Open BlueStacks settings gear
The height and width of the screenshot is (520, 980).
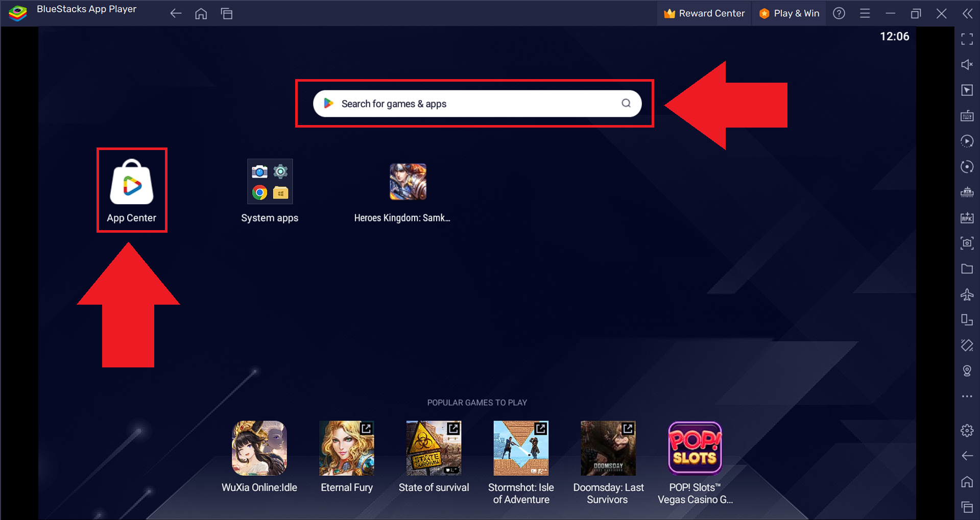point(967,430)
